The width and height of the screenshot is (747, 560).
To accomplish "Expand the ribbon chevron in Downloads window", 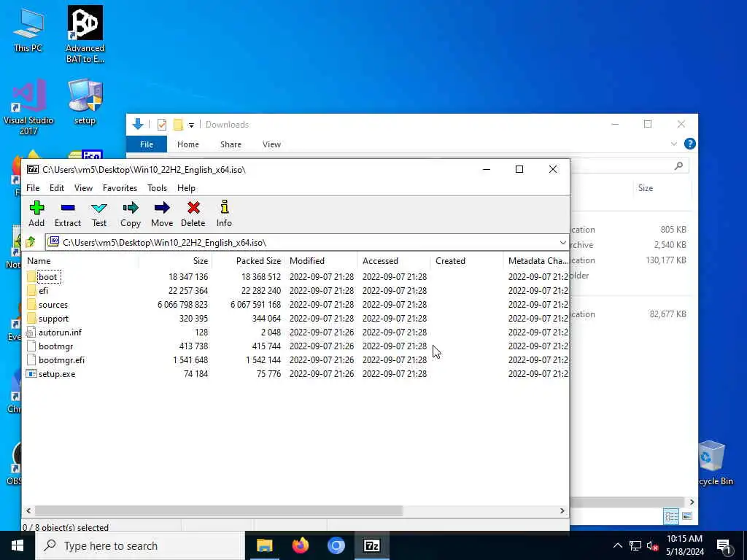I will click(673, 144).
